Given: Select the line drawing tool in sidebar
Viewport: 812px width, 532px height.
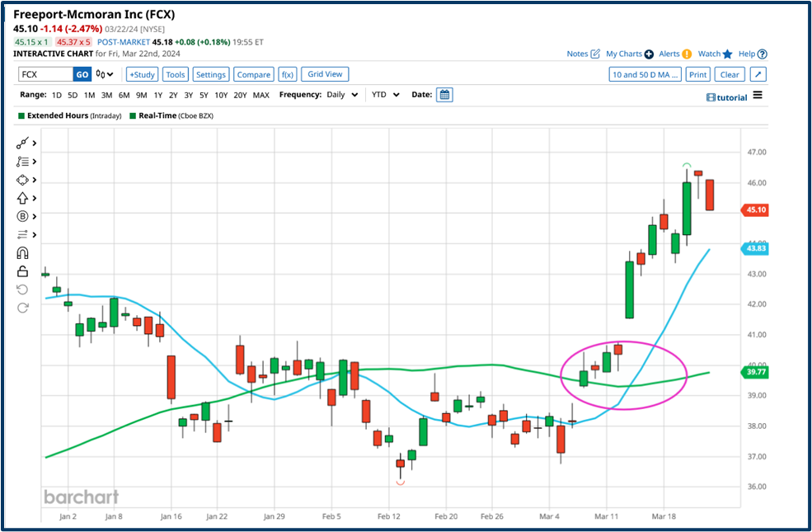Looking at the screenshot, I should coord(23,143).
